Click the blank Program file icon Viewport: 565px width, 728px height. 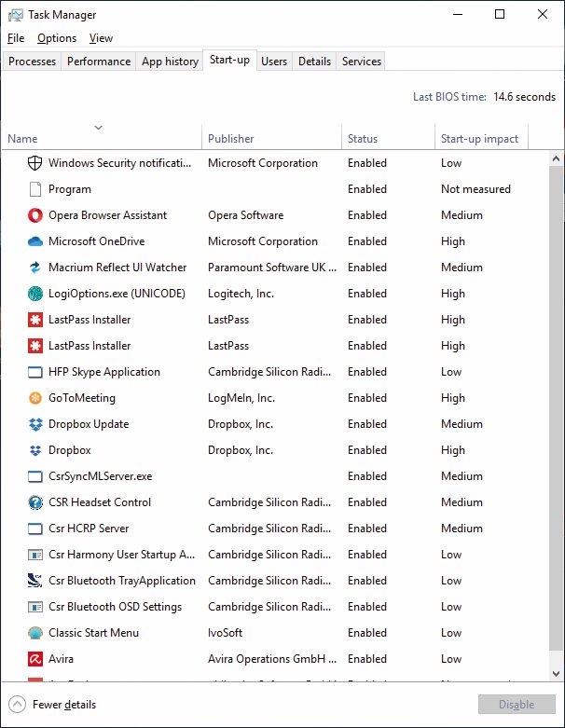coord(34,189)
